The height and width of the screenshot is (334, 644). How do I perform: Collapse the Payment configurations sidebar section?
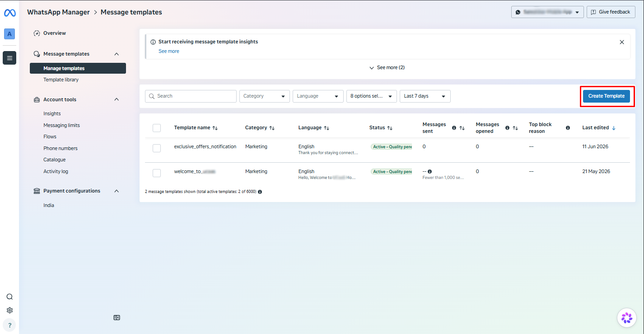coord(117,191)
